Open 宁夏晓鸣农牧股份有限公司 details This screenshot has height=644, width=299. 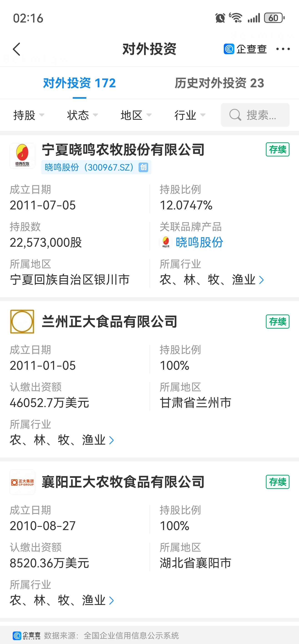pyautogui.click(x=123, y=150)
